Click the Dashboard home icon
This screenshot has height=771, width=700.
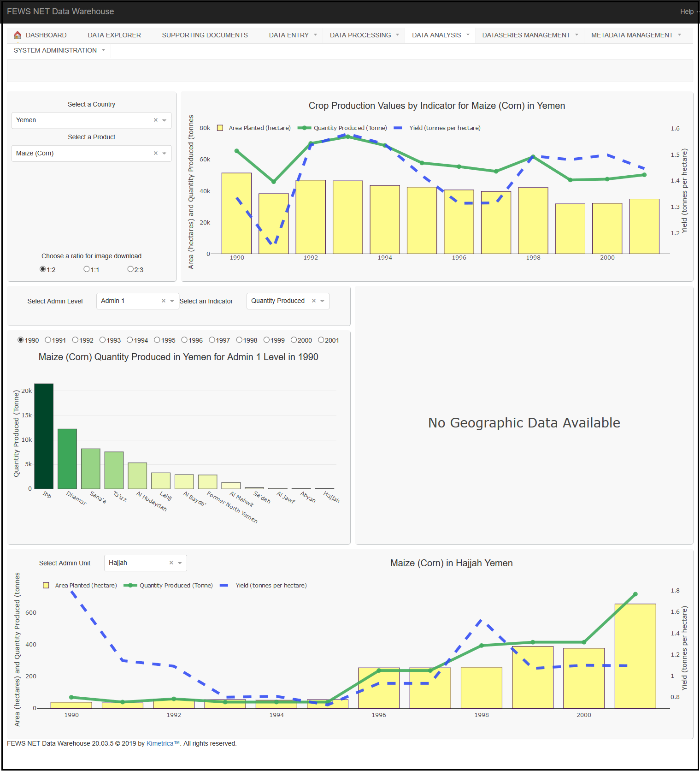pyautogui.click(x=18, y=35)
